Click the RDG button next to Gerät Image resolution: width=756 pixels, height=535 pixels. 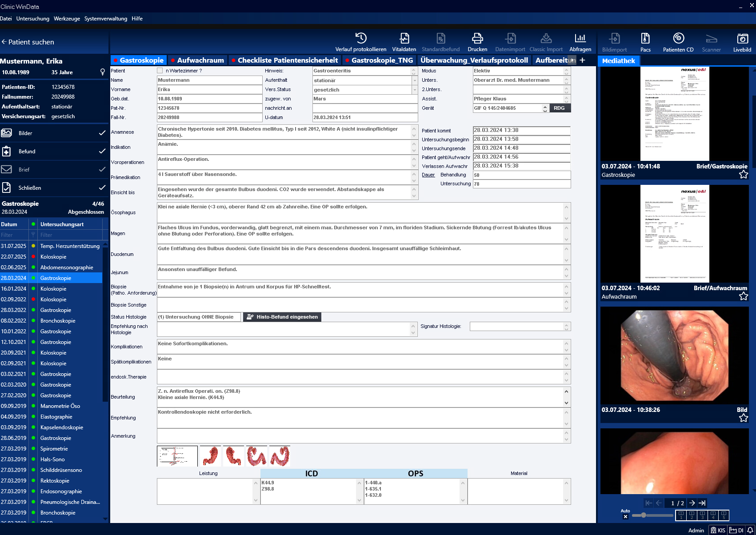click(559, 108)
